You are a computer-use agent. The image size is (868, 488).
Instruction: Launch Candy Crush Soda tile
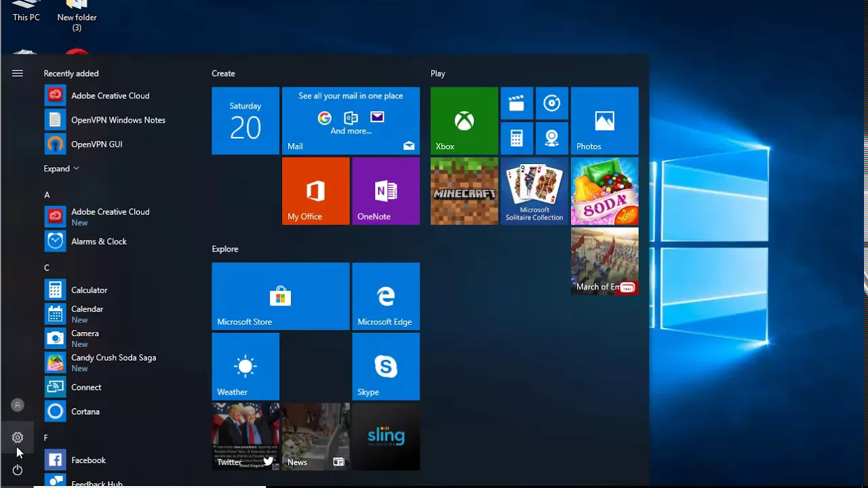tap(604, 191)
